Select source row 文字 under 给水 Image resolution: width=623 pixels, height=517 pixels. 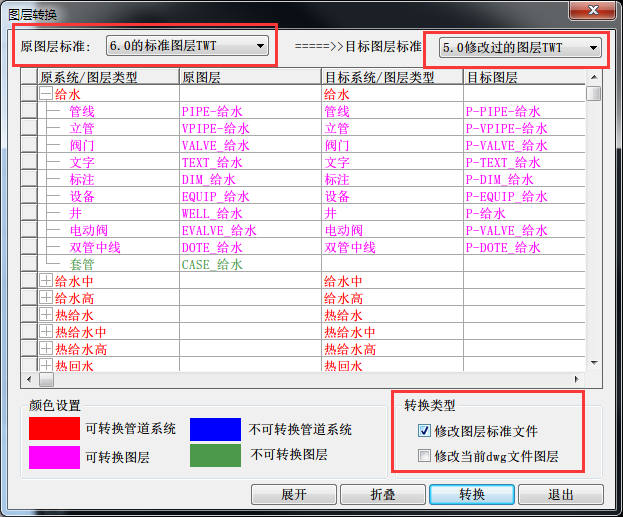82,162
